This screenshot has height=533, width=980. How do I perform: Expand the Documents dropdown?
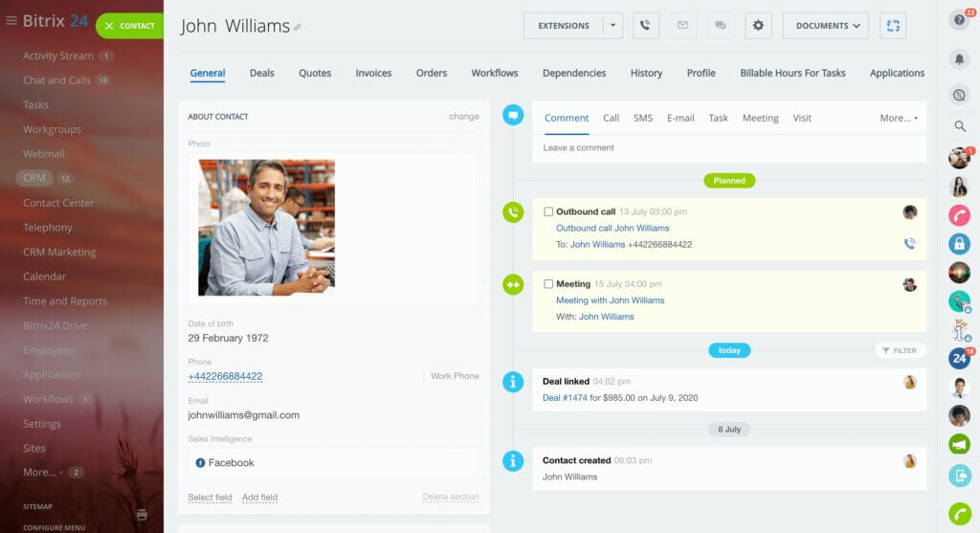pyautogui.click(x=825, y=26)
